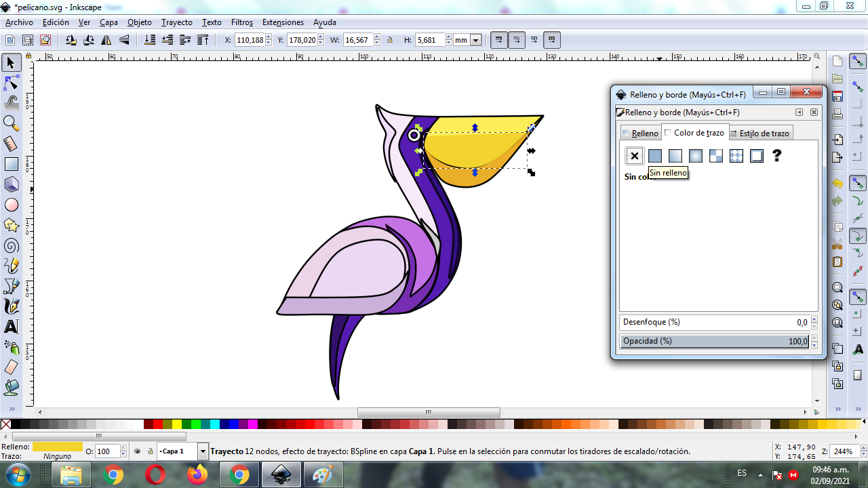Click the H height input field
The height and width of the screenshot is (488, 868).
click(430, 40)
